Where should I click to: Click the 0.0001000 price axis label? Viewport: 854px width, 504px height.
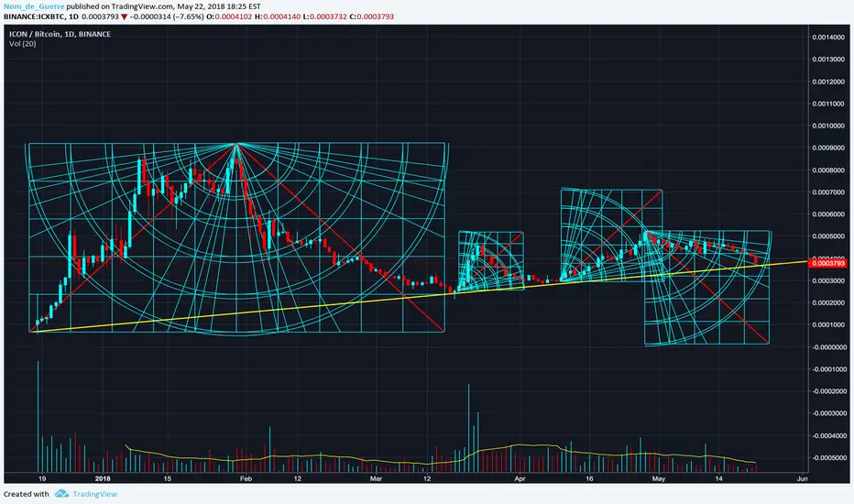click(x=827, y=324)
